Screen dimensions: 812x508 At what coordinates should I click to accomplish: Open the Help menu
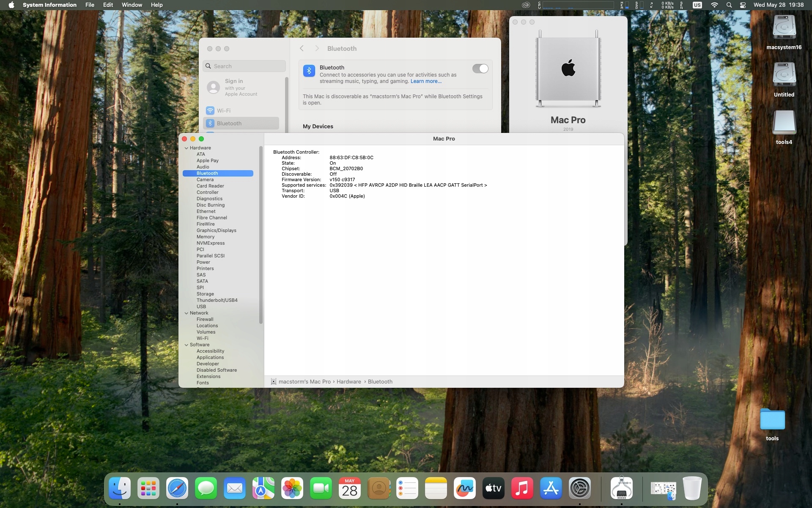click(x=156, y=5)
